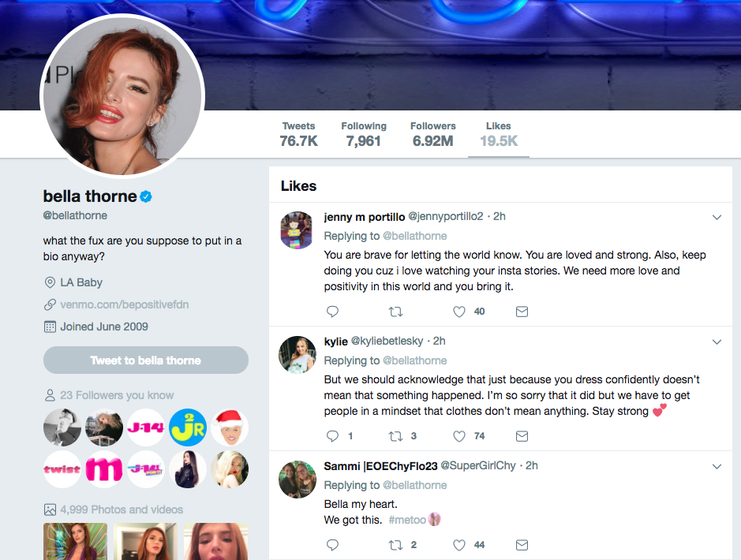Expand more menu on Sammi's tweet
Screen dimensions: 741x560
point(717,466)
